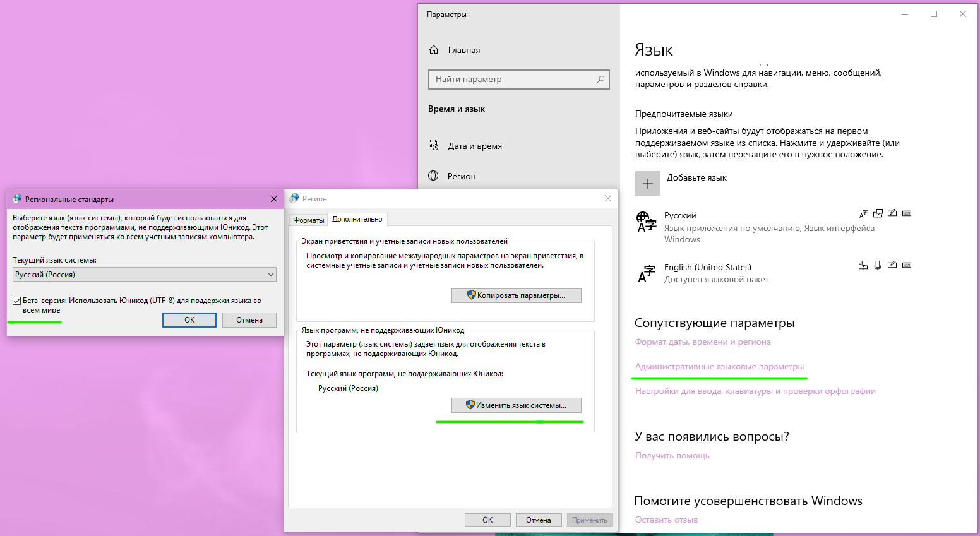Close the Регион window

pos(608,198)
